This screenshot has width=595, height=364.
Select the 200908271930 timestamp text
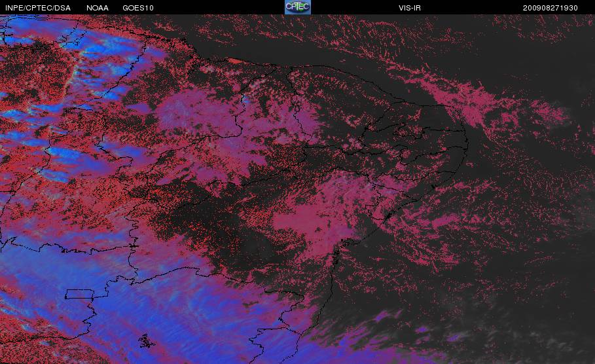pyautogui.click(x=550, y=8)
